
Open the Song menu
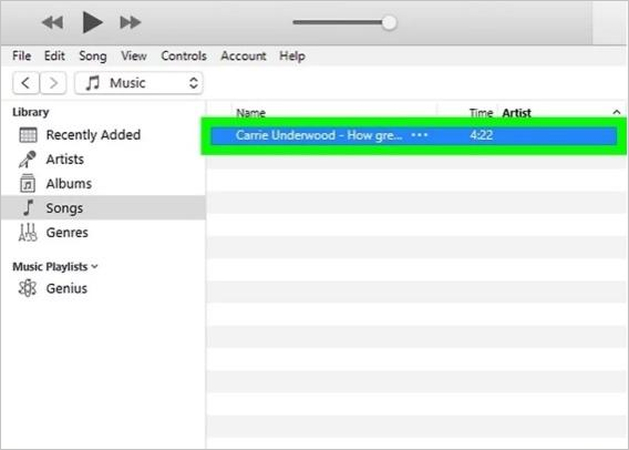93,56
